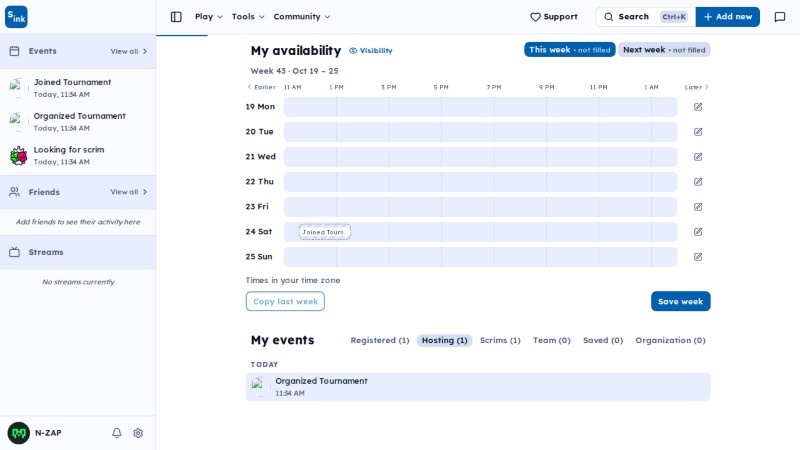Edit availability for 21 Wed

[x=698, y=157]
